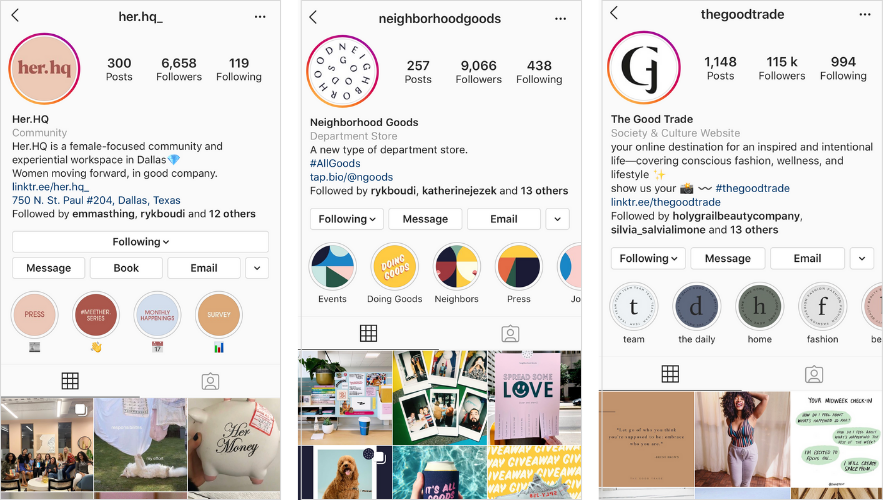
Task: View her.hq PRESS story highlight
Action: [34, 314]
